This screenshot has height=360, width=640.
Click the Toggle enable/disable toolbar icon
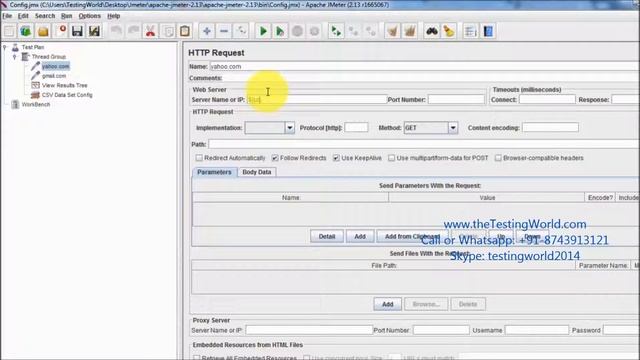click(241, 31)
